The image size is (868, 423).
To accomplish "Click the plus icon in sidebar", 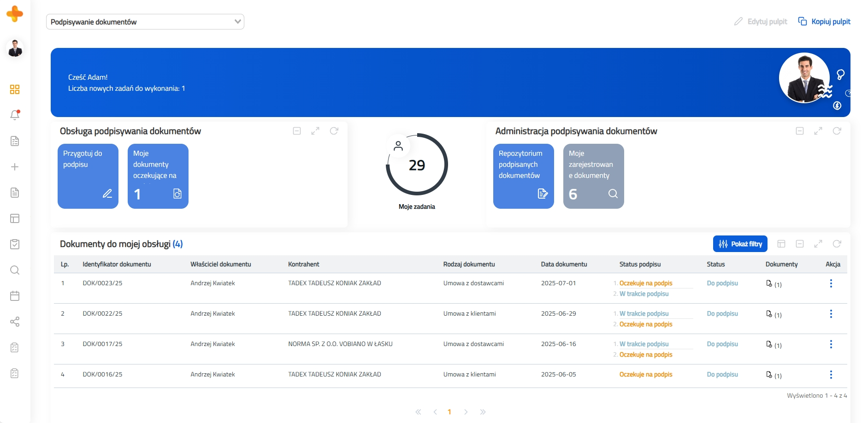I will coord(15,167).
